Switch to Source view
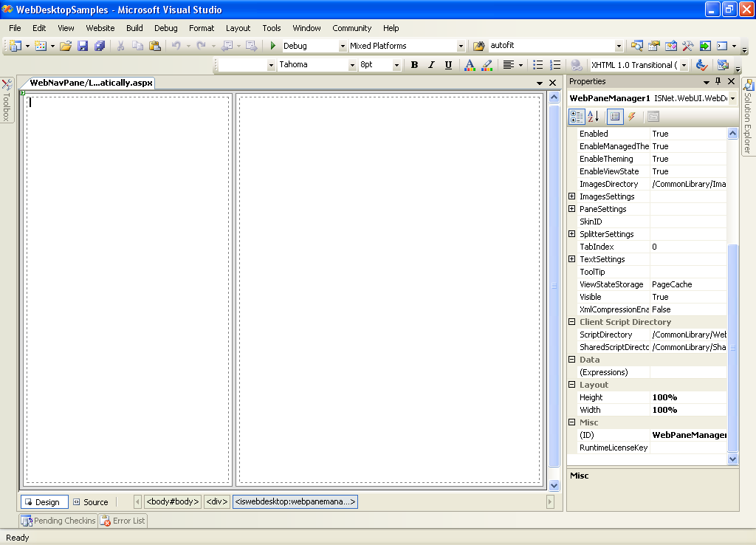The width and height of the screenshot is (756, 545). 90,502
